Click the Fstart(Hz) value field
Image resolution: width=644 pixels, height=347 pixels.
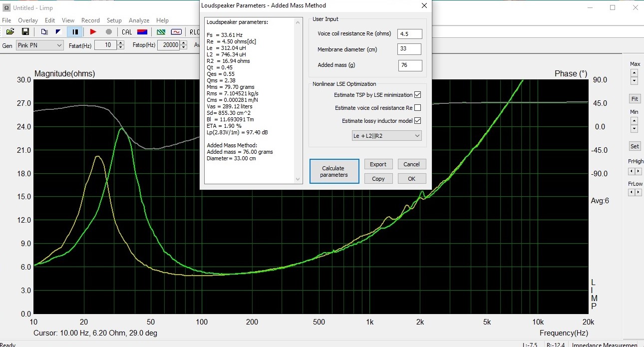(105, 45)
